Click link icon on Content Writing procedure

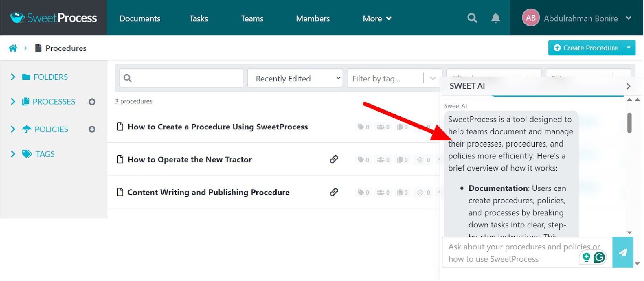334,192
